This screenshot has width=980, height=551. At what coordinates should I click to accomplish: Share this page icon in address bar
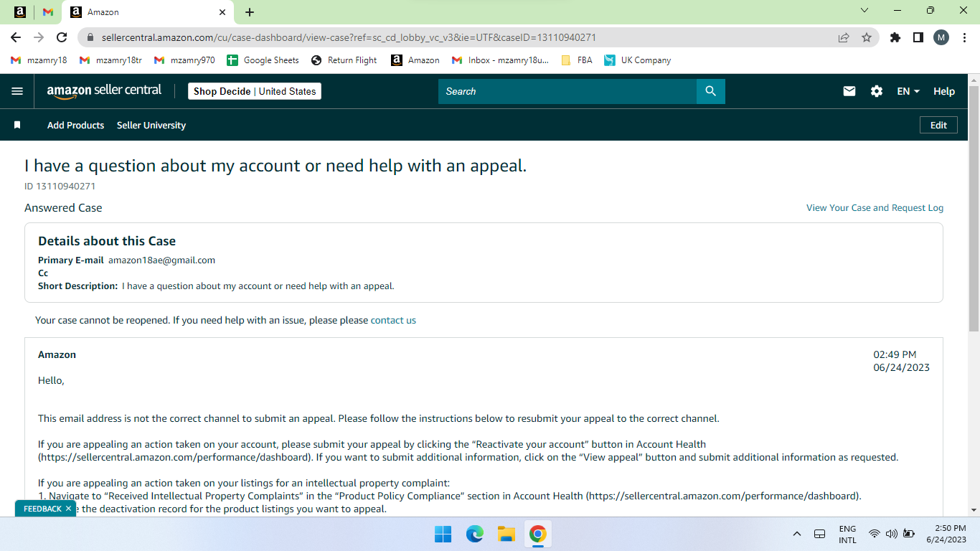tap(844, 37)
